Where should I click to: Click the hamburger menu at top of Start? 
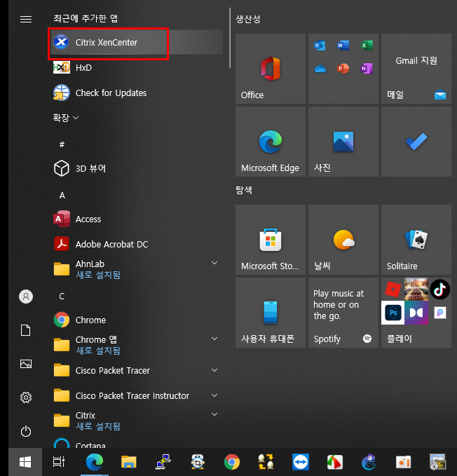26,19
